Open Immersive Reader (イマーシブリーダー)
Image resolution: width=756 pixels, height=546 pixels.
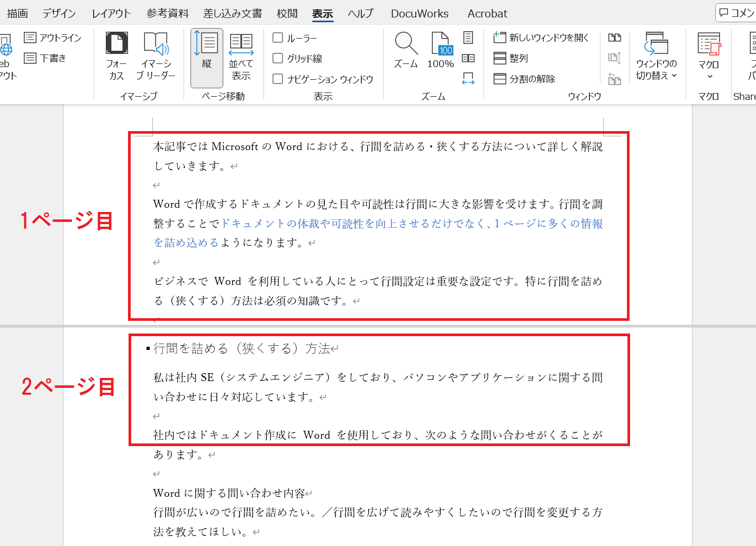tap(156, 57)
